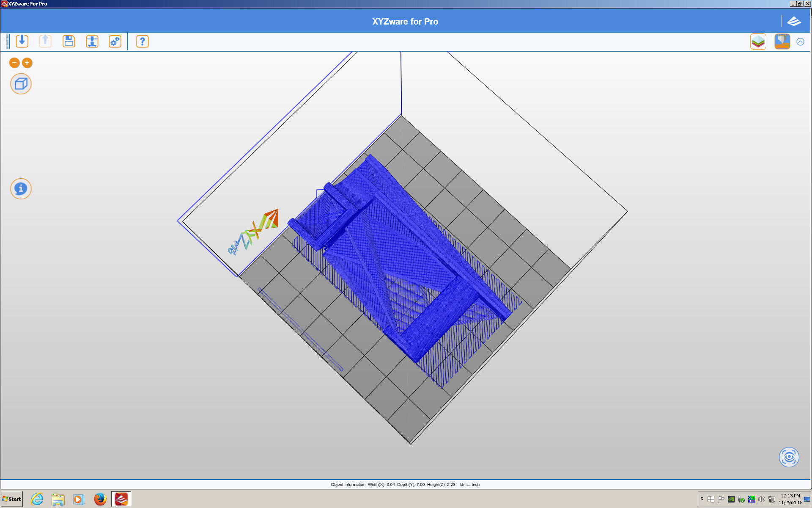Screen dimensions: 812x508
Task: Click the XYZware taskbar button
Action: click(121, 499)
